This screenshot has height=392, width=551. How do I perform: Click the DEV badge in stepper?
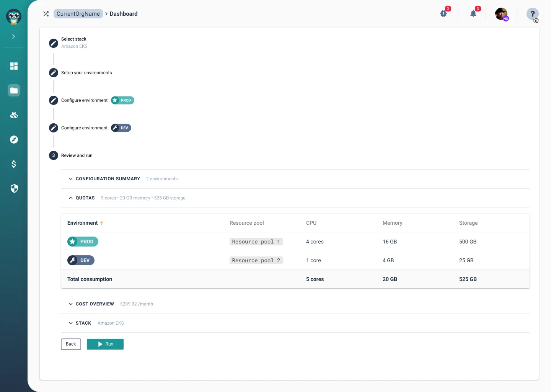[121, 128]
